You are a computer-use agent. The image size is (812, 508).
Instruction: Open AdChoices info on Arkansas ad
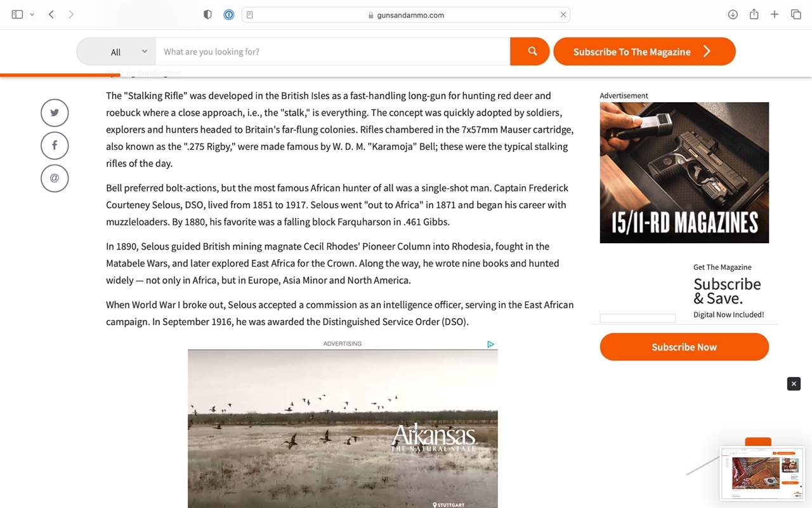pyautogui.click(x=490, y=344)
